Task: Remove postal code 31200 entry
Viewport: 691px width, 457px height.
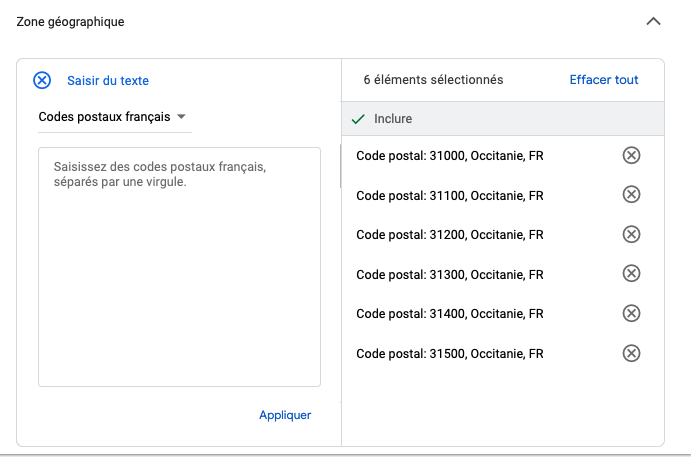Action: tap(631, 234)
